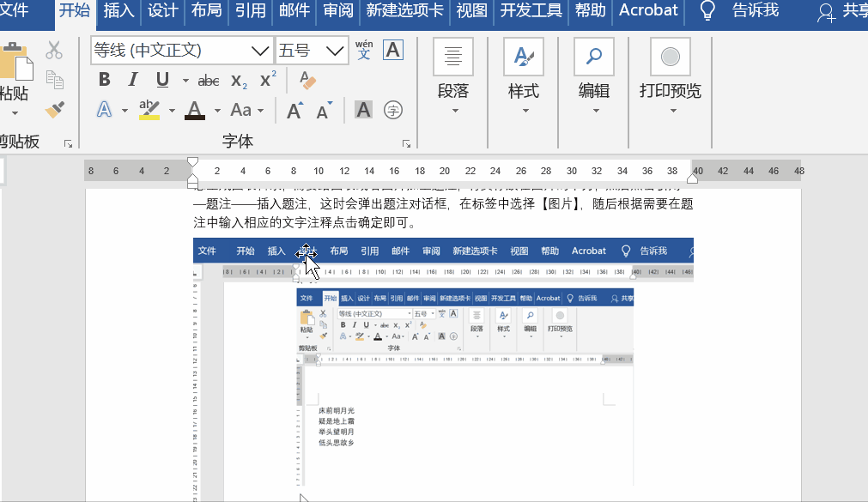Viewport: 868px width, 502px height.
Task: Select the first line indent ruler marker
Action: coord(192,161)
